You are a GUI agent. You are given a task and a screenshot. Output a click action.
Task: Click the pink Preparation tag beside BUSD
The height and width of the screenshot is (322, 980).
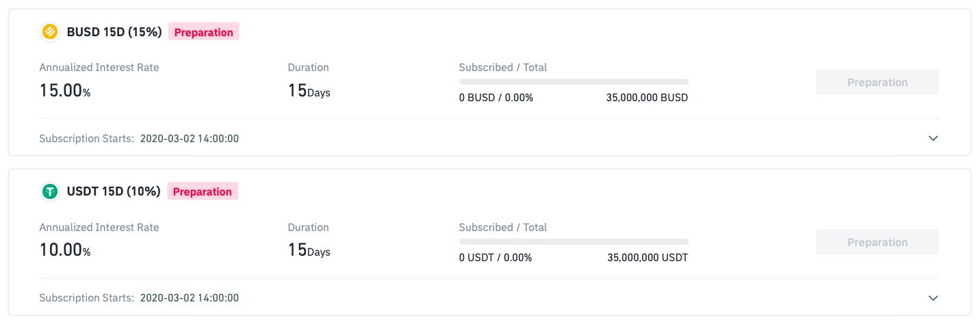203,32
